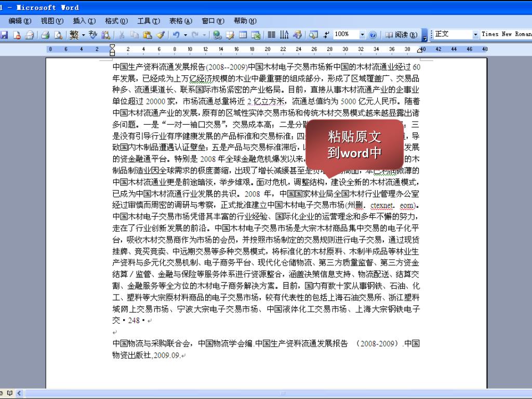
Task: Click the Undo arrow icon
Action: coord(176,35)
